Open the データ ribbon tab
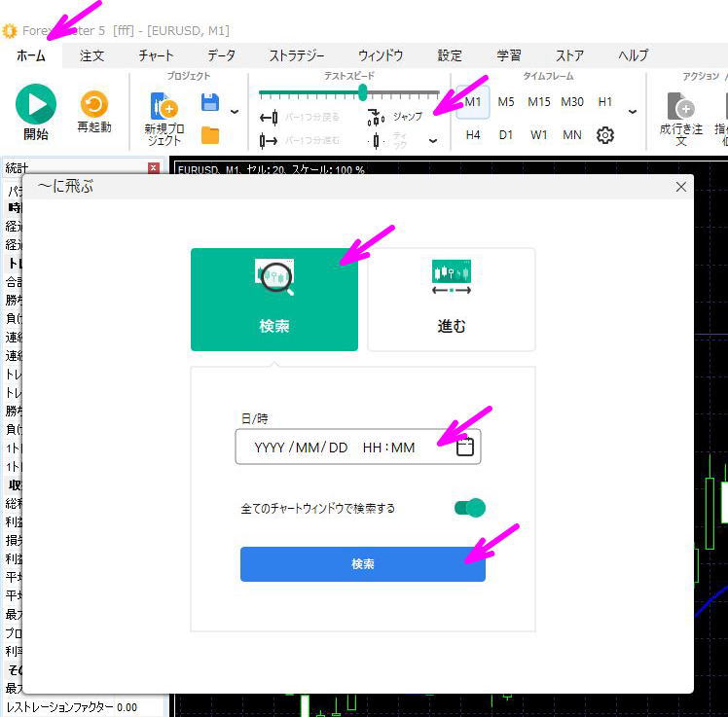Image resolution: width=728 pixels, height=717 pixels. click(222, 55)
